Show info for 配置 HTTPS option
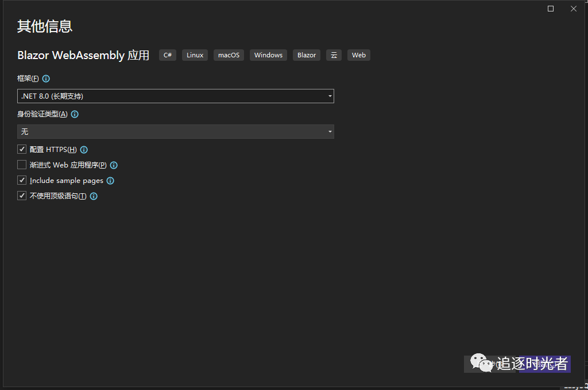588x390 pixels. (84, 150)
